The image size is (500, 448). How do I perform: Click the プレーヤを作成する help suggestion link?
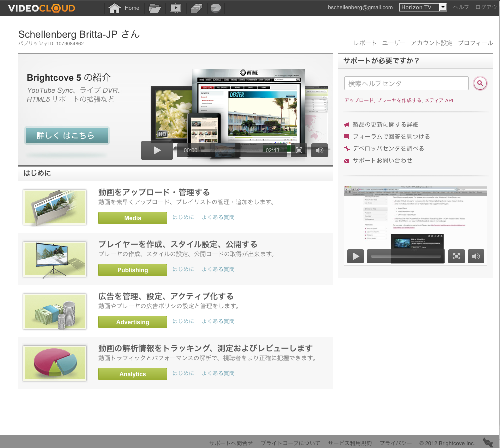point(399,100)
